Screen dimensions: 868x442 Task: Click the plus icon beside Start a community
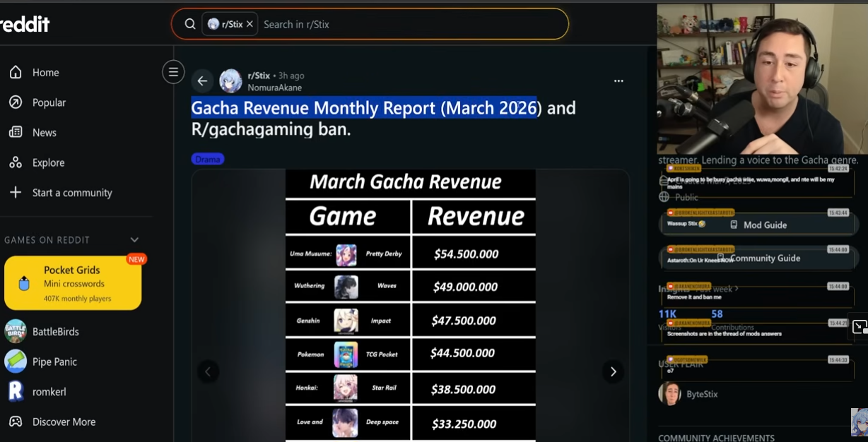point(16,193)
